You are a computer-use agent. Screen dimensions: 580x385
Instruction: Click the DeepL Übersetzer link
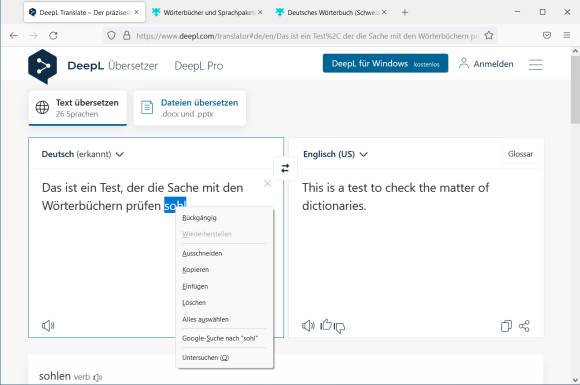tap(112, 66)
